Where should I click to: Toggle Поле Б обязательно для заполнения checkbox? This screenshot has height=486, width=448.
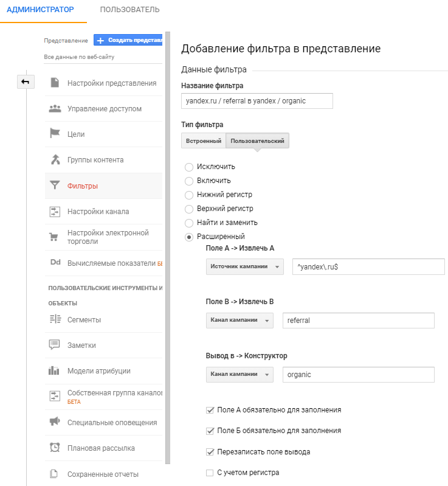pos(210,431)
